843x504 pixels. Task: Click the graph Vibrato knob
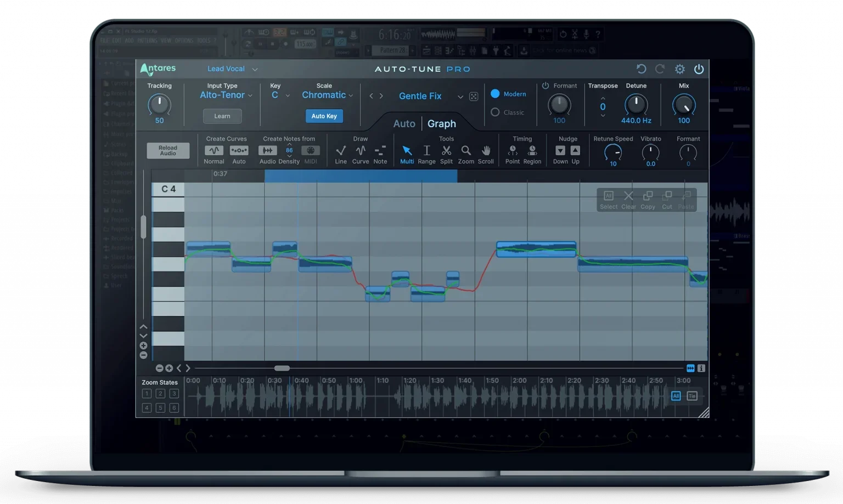pos(650,152)
